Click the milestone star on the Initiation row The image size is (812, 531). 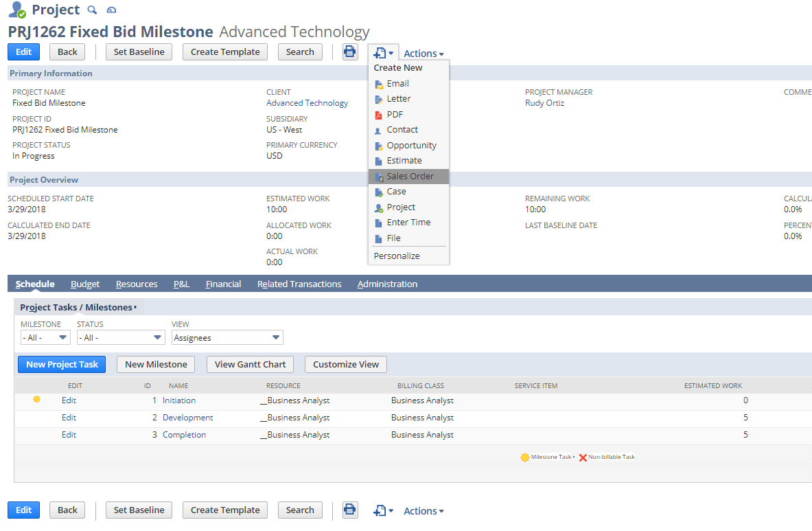(36, 400)
